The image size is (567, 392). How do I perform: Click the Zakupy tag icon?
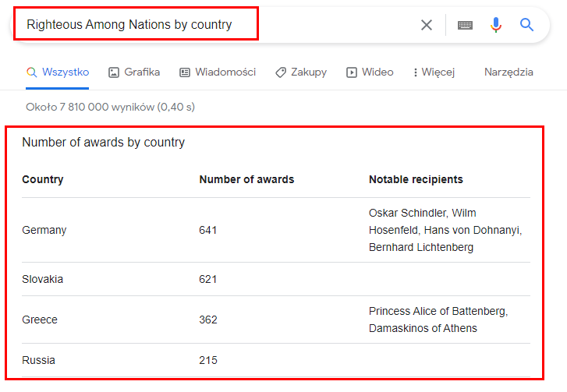(x=281, y=72)
